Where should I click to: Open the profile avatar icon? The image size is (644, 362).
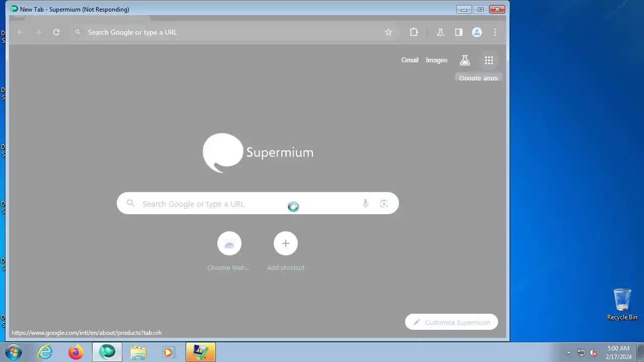point(477,32)
